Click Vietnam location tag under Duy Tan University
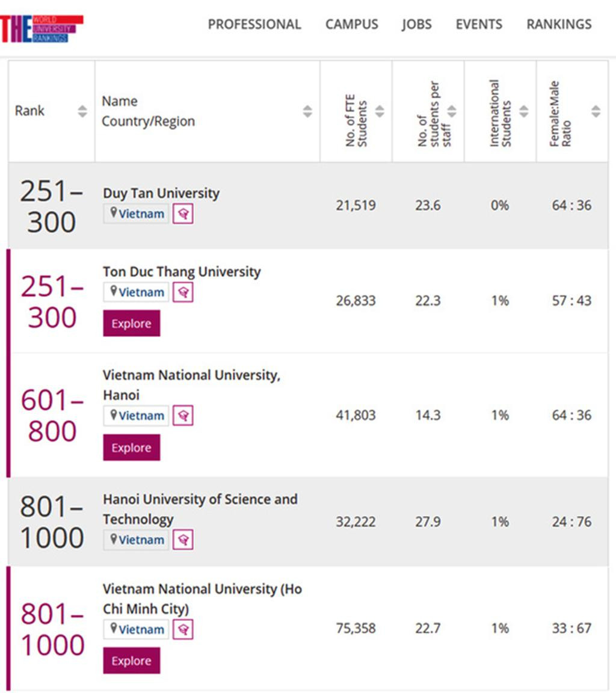Viewport: 616px width, 693px height. pyautogui.click(x=137, y=214)
